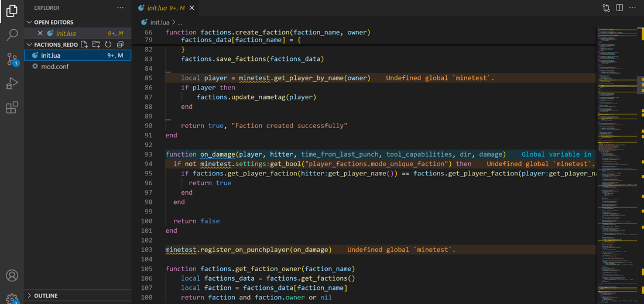The image size is (644, 304).
Task: Split the editor to the right
Action: [620, 8]
